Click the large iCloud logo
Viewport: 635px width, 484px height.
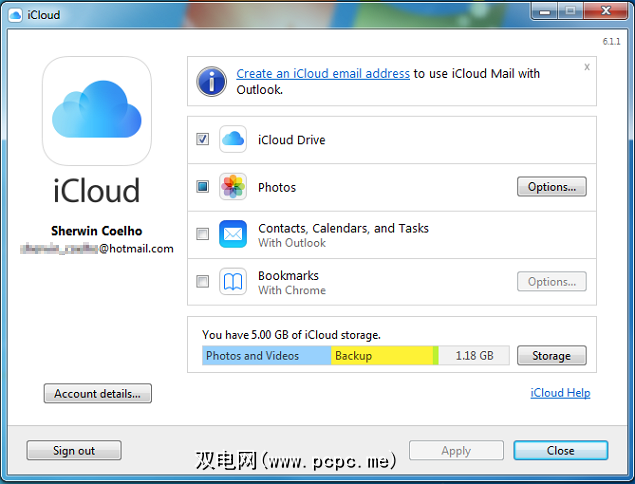[x=97, y=111]
